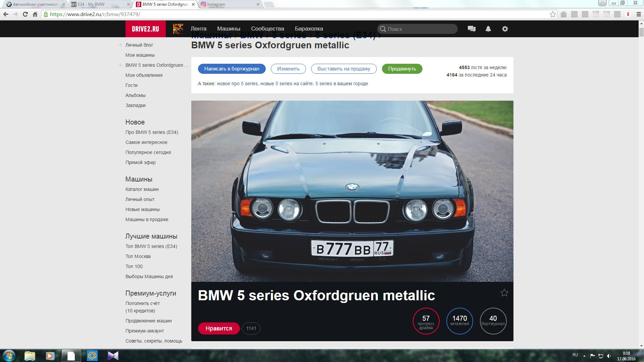The width and height of the screenshot is (644, 362).
Task: Open Барахолка in the header
Action: pos(309,29)
